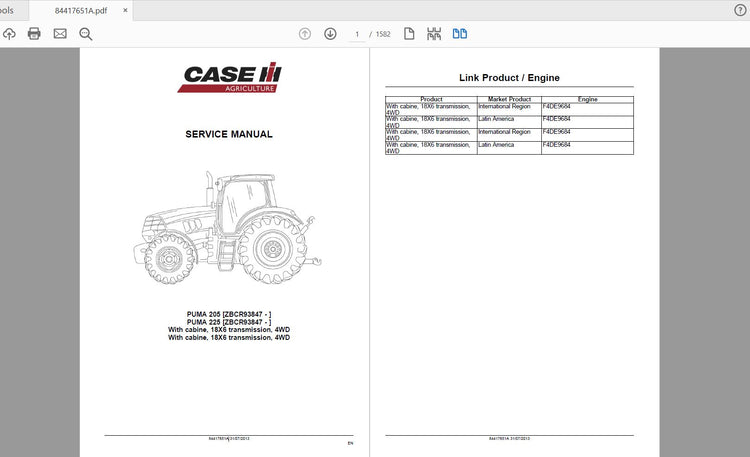Viewport: 750px width, 457px height.
Task: Go to previous page arrow
Action: coord(305,34)
